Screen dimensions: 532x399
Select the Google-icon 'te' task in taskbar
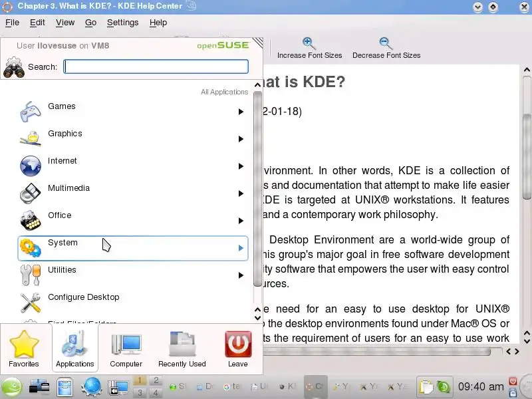click(x=232, y=386)
